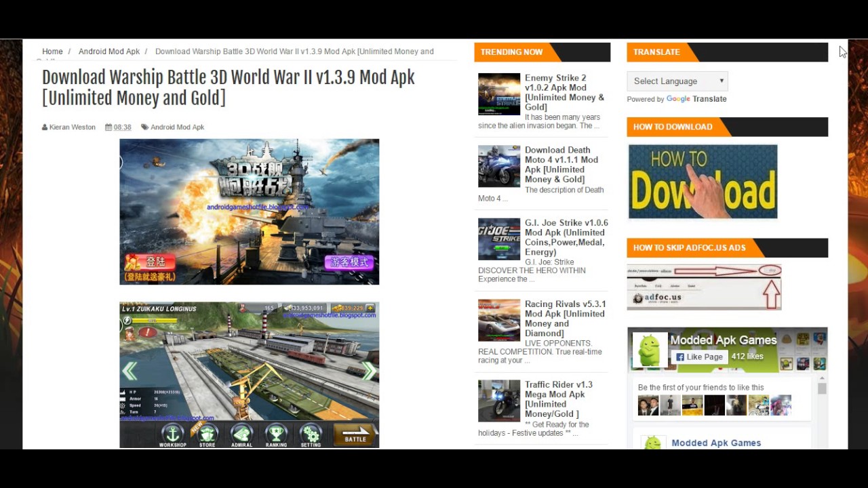This screenshot has width=868, height=488.
Task: Click the RANKING trophy icon in game screenshot
Action: [x=276, y=434]
